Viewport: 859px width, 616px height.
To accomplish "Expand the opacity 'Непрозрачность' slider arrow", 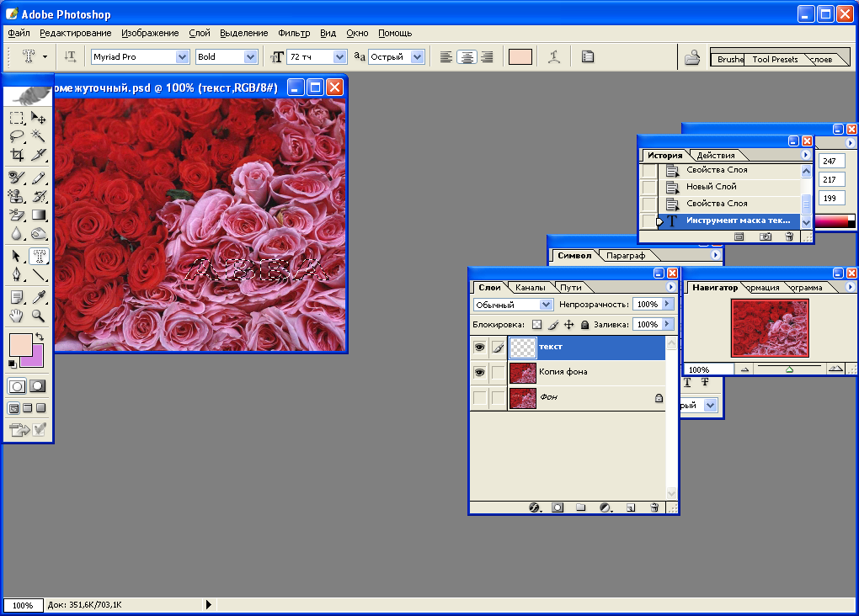I will tap(667, 304).
